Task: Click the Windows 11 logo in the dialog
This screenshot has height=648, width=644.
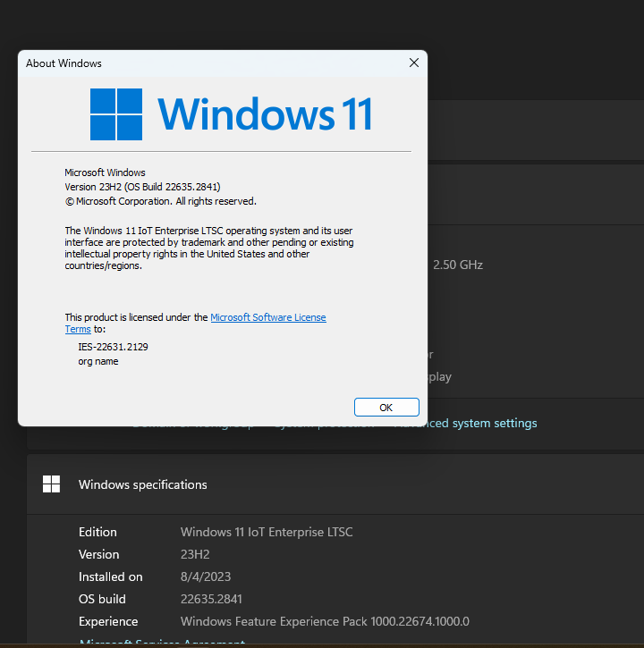Action: click(x=231, y=114)
